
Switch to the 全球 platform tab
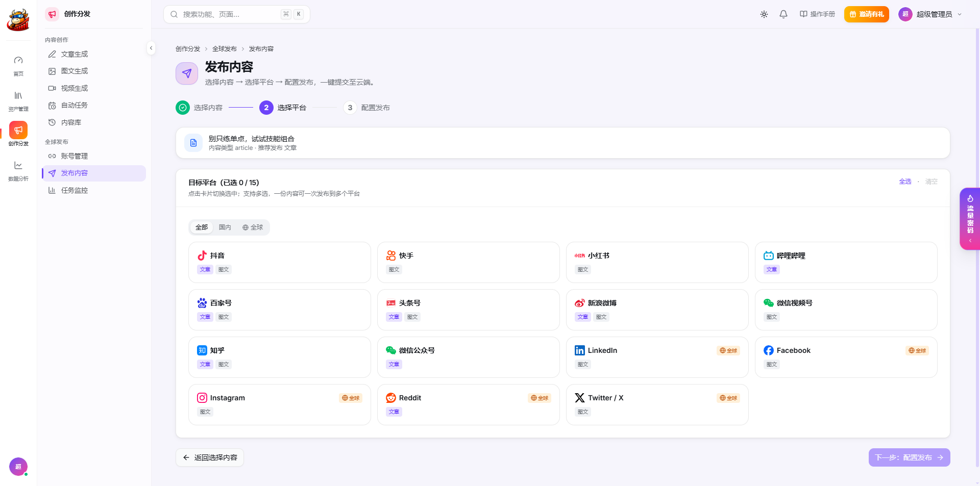click(x=253, y=227)
